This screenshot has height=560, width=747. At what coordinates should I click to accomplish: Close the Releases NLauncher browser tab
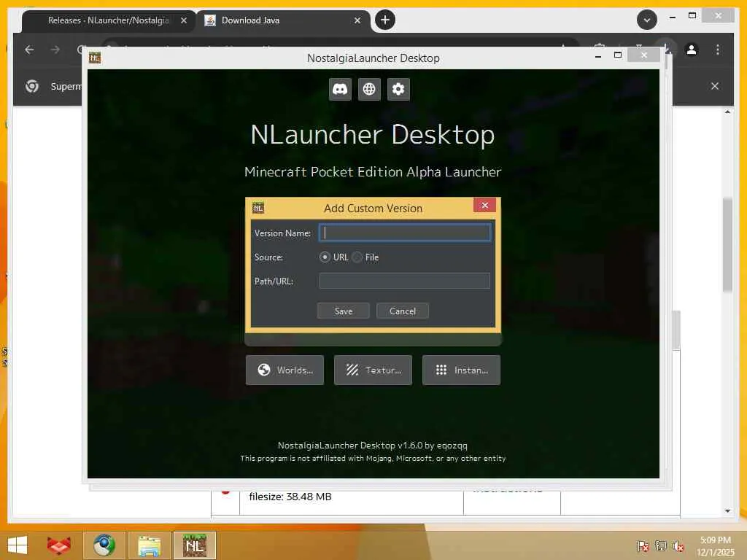pos(183,20)
